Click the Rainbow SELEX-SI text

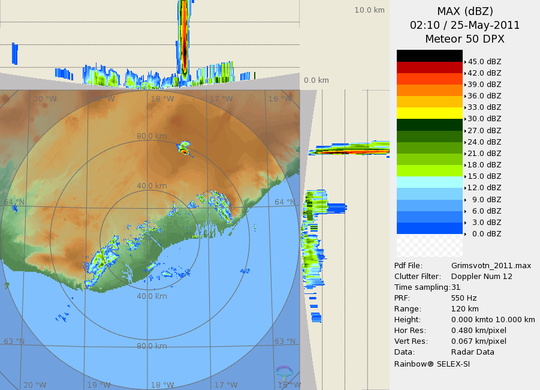tap(432, 364)
